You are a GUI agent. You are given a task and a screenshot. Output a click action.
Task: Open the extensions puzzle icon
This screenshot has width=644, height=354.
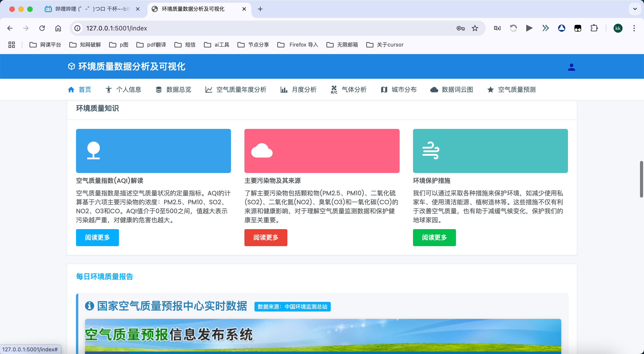point(594,28)
